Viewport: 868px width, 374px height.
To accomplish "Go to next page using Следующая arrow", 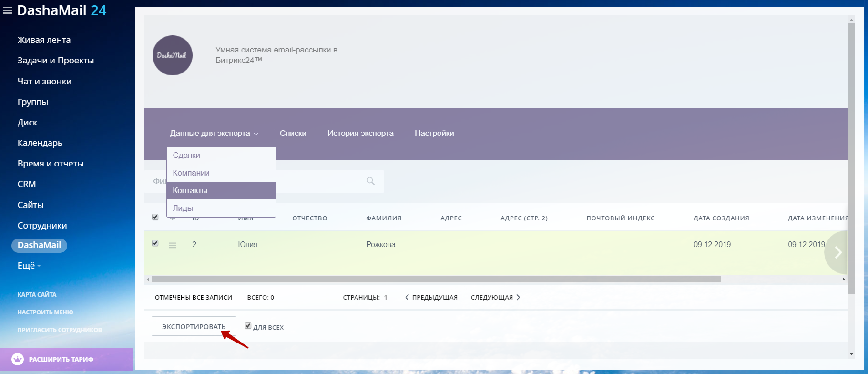I will point(518,297).
